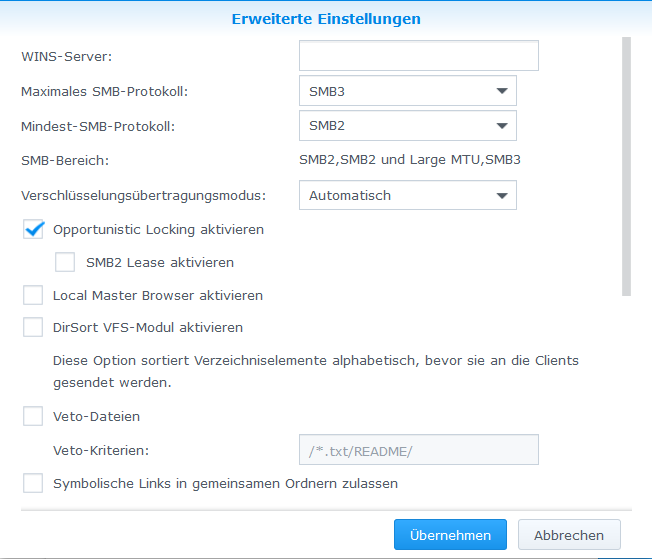The width and height of the screenshot is (652, 559).
Task: Click the Maximales SMB-Protokoll label
Action: point(104,92)
